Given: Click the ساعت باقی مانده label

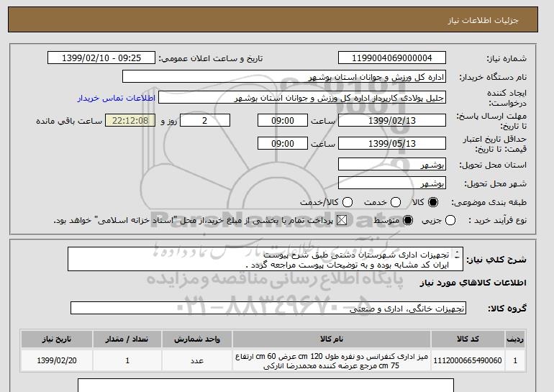Looking at the screenshot, I should point(69,121).
